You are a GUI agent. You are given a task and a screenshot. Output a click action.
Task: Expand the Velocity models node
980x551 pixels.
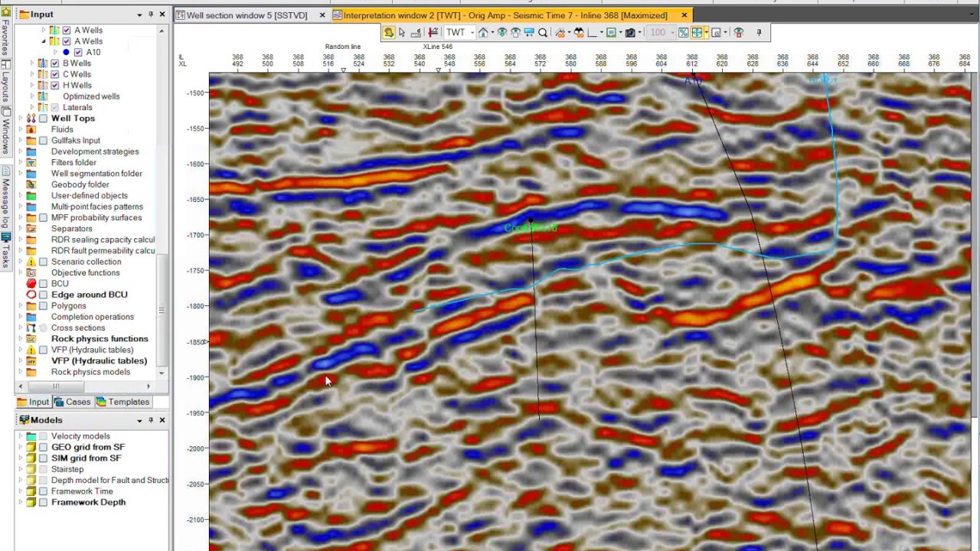click(21, 436)
